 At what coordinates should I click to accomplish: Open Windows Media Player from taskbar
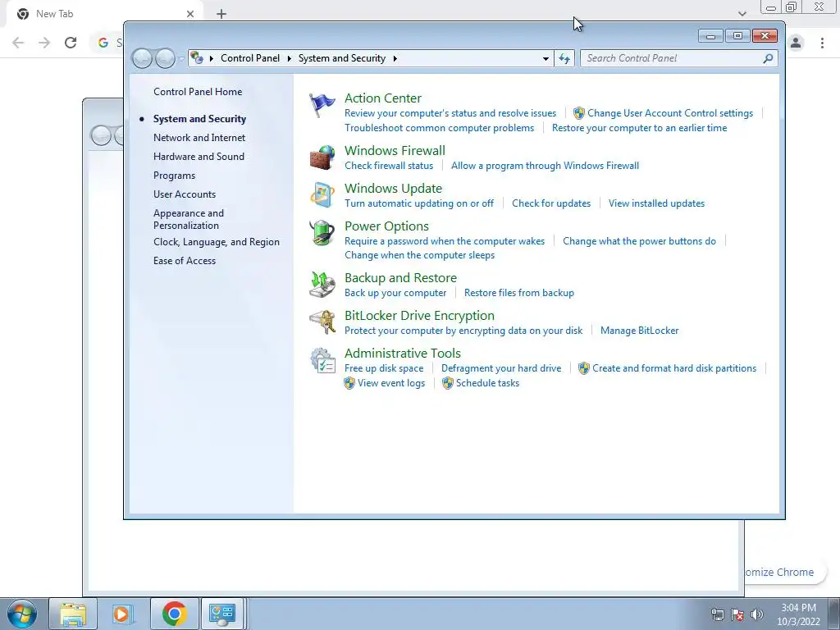(123, 614)
